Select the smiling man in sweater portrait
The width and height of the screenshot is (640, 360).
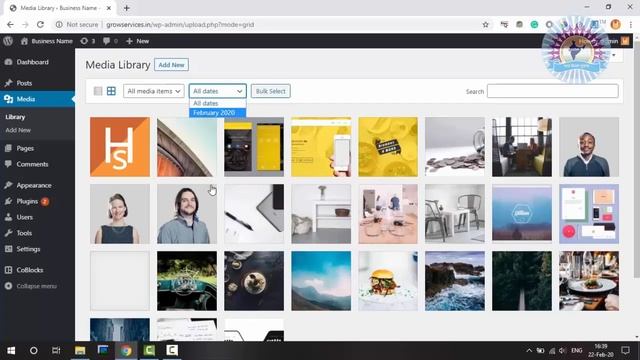pyautogui.click(x=589, y=147)
